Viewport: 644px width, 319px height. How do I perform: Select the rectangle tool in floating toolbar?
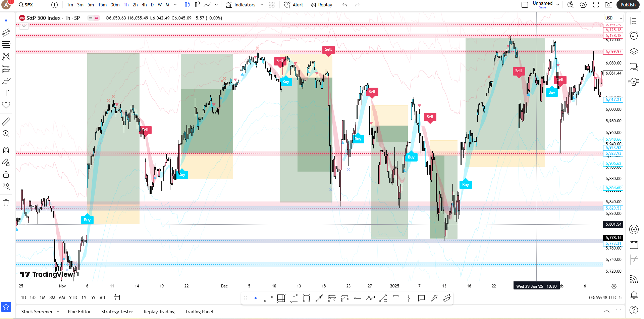pyautogui.click(x=307, y=298)
